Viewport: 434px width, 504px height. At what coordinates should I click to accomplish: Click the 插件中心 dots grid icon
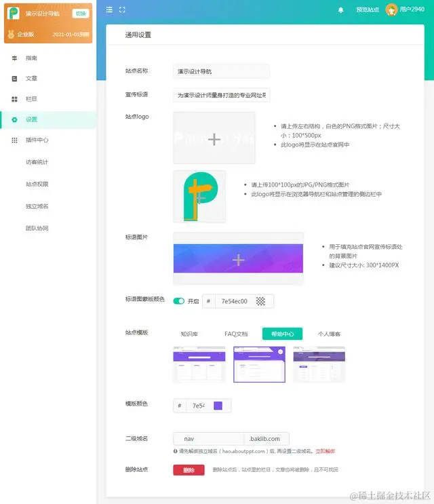14,140
